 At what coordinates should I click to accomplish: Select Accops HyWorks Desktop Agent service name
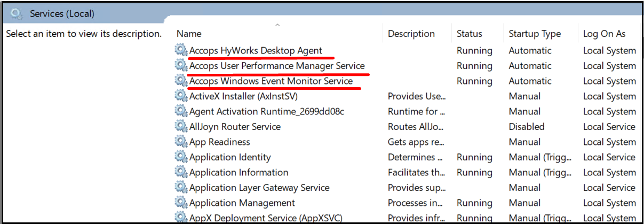tap(256, 51)
